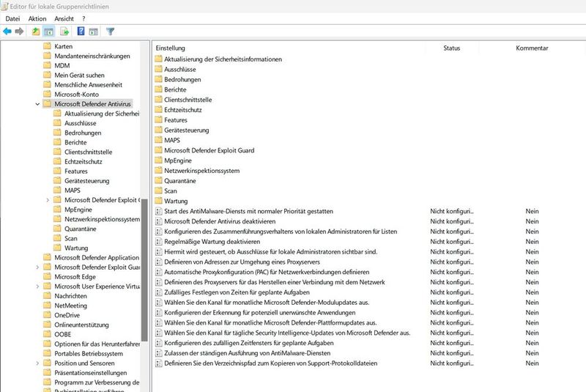Open the Help toolbar icon
The width and height of the screenshot is (586, 392).
pyautogui.click(x=81, y=32)
